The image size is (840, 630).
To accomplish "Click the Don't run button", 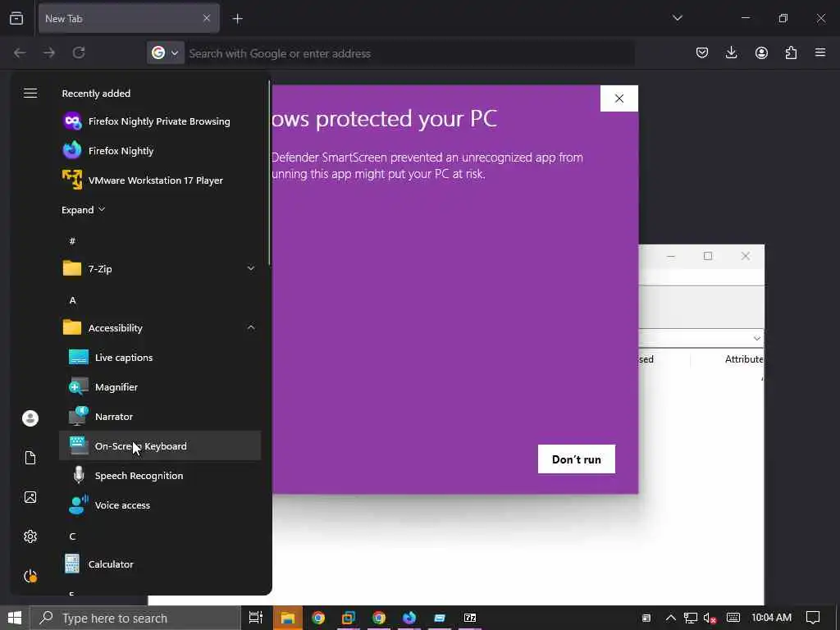I will (x=577, y=459).
